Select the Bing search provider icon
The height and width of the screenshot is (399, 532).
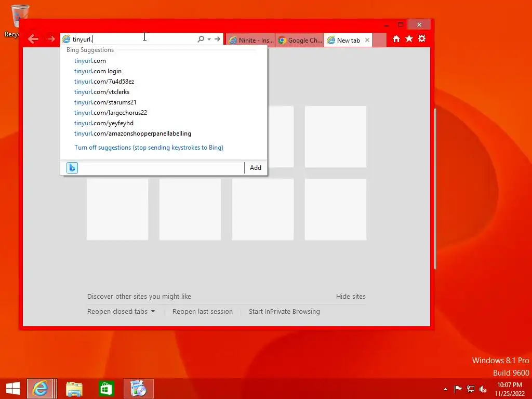[x=72, y=168]
